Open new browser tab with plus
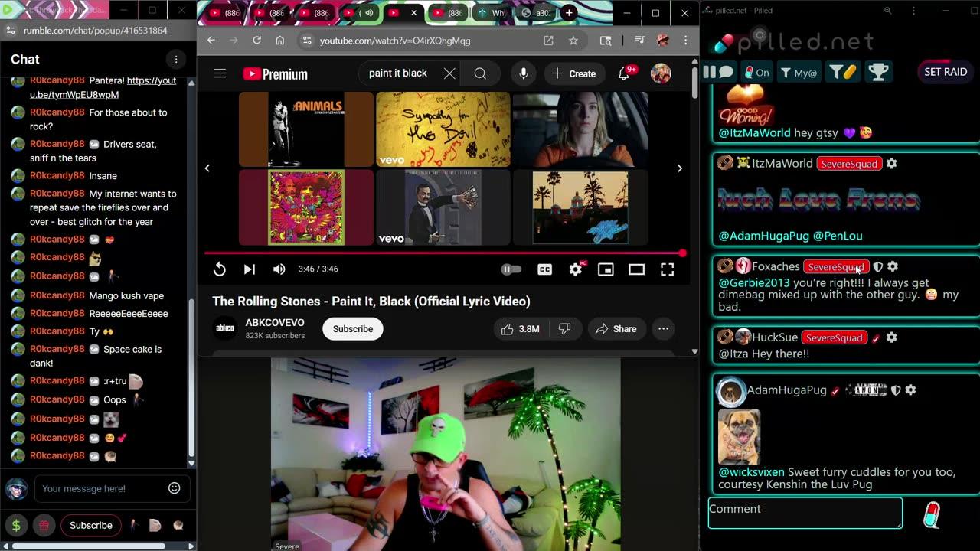The height and width of the screenshot is (551, 980). 569,13
